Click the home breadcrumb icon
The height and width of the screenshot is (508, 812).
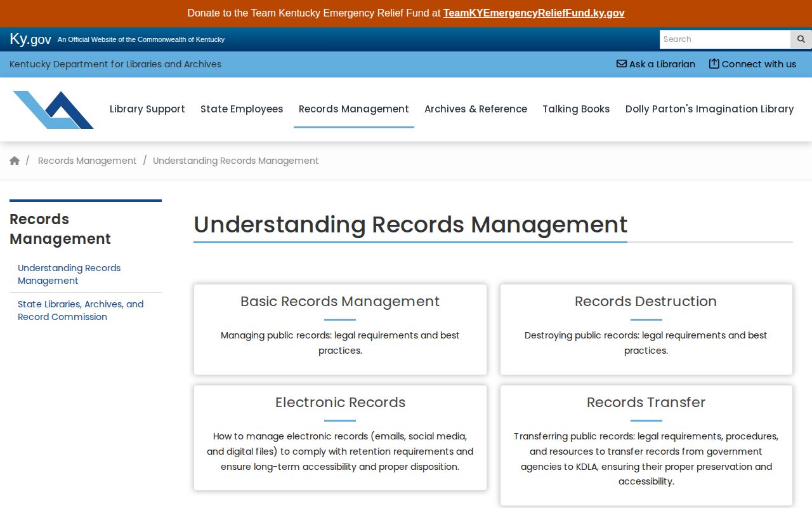15,161
